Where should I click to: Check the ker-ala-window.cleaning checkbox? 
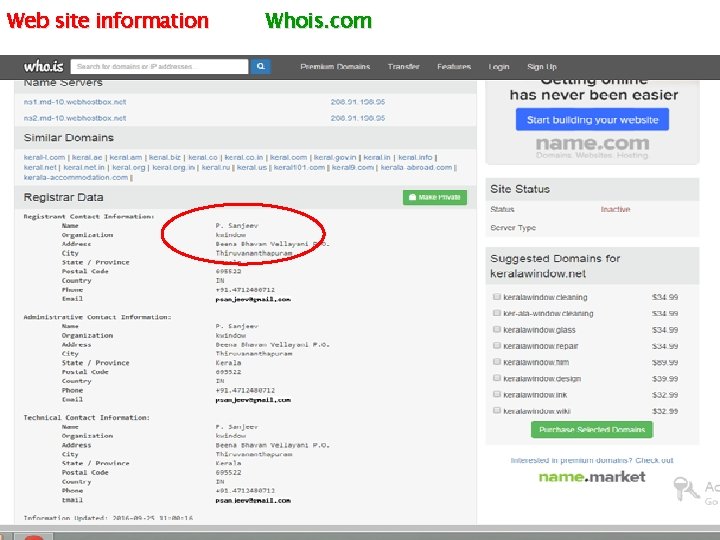[496, 313]
